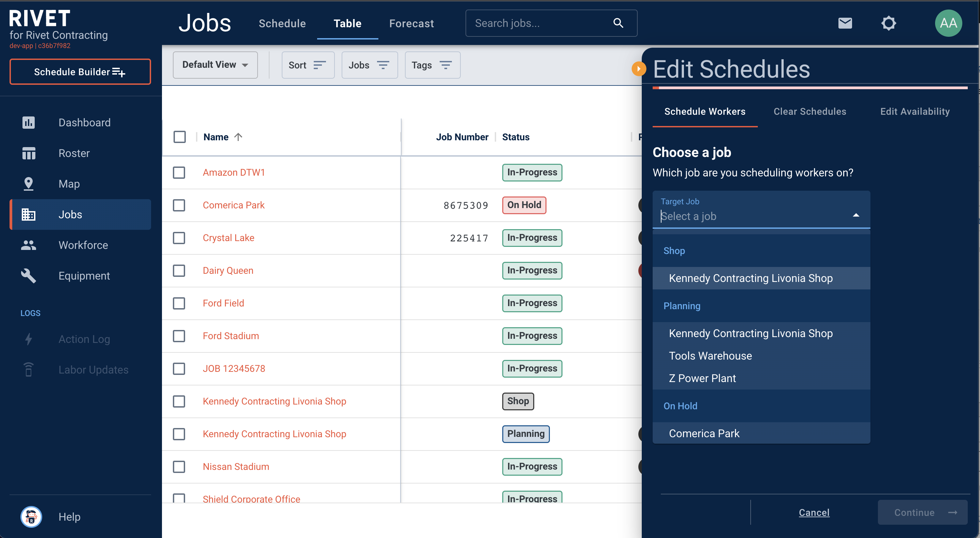Check the Comerica Park row checkbox
This screenshot has width=980, height=538.
[x=179, y=205]
